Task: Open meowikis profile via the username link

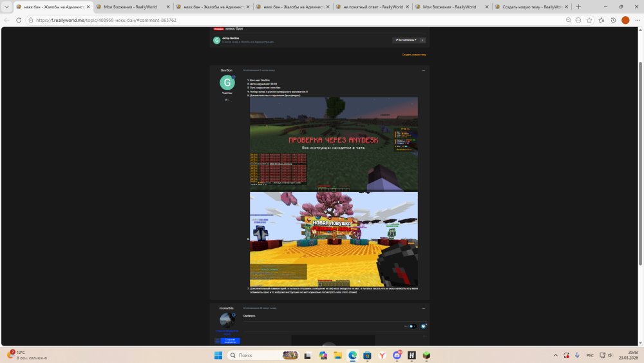Action: tap(226, 308)
